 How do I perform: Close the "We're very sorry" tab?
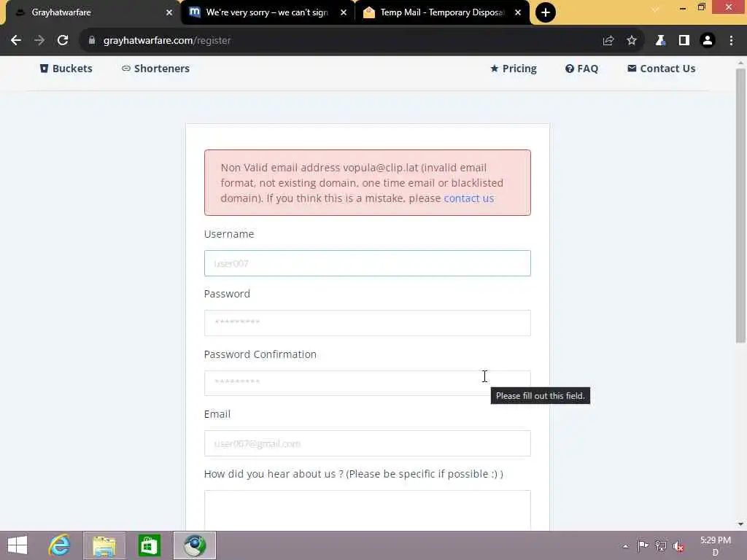pos(344,12)
